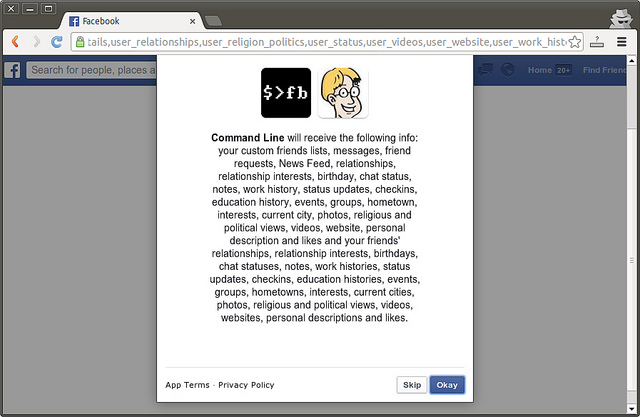
Task: Click the browser Forward arrow
Action: (37, 42)
